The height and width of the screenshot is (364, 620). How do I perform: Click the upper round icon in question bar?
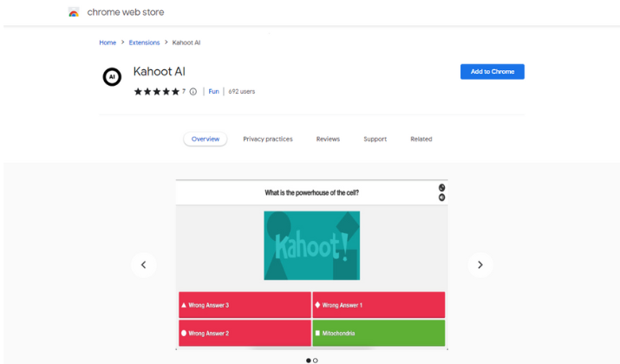tap(441, 188)
